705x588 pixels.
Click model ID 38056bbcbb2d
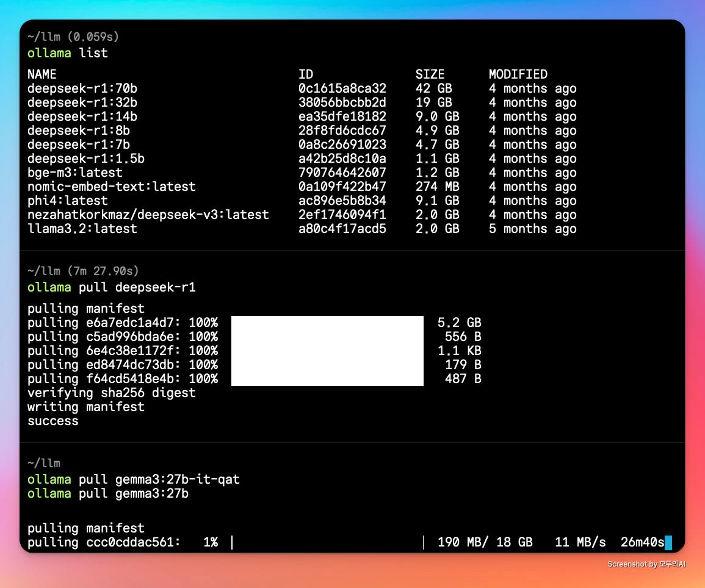click(x=342, y=102)
